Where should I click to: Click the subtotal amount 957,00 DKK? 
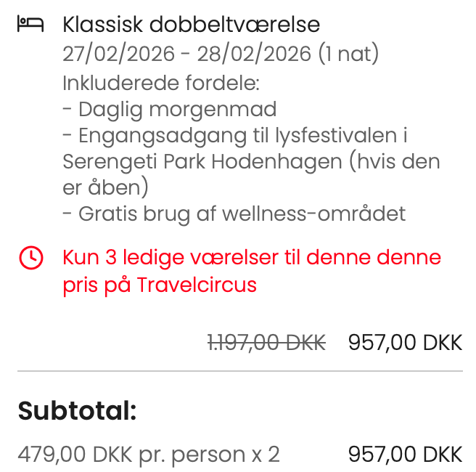(405, 455)
